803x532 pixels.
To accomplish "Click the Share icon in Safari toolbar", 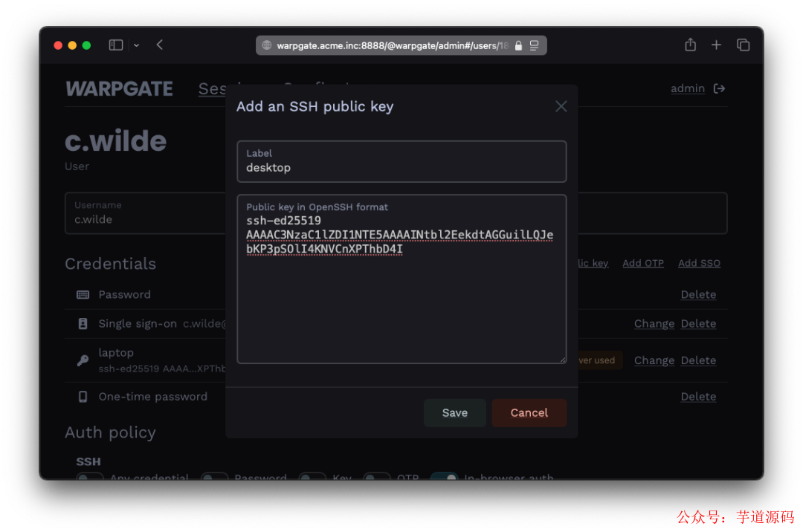I will (x=690, y=45).
